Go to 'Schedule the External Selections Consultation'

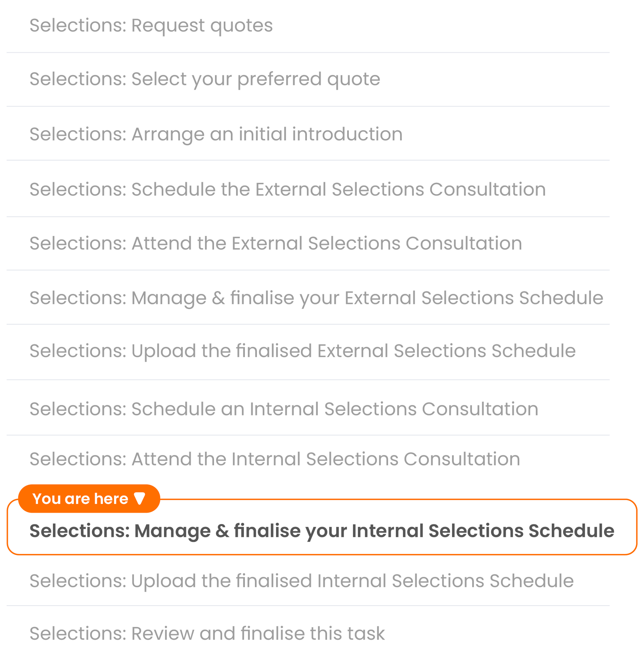click(287, 189)
